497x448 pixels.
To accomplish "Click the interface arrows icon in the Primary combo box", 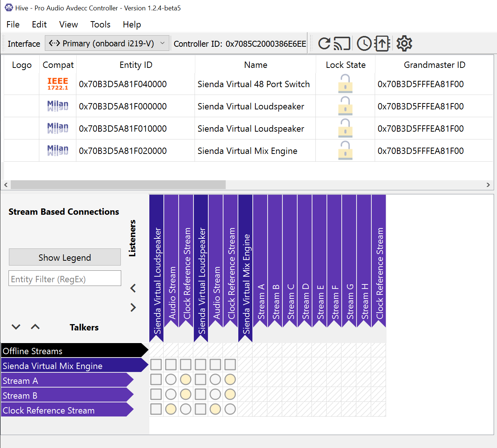I will (x=54, y=43).
